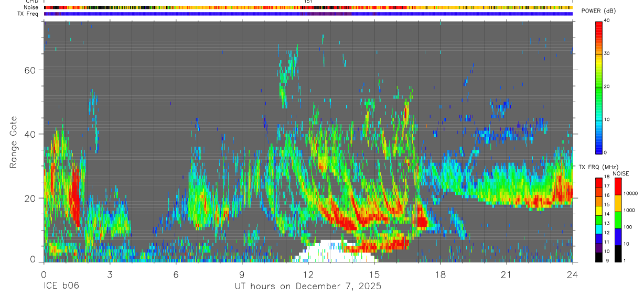The image size is (644, 297).
Task: Click the 30 label on the POWER colorbar
Action: 608,53
